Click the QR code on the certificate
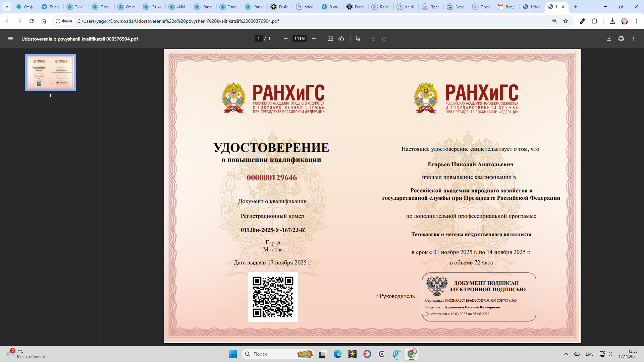The width and height of the screenshot is (644, 362). point(273,297)
